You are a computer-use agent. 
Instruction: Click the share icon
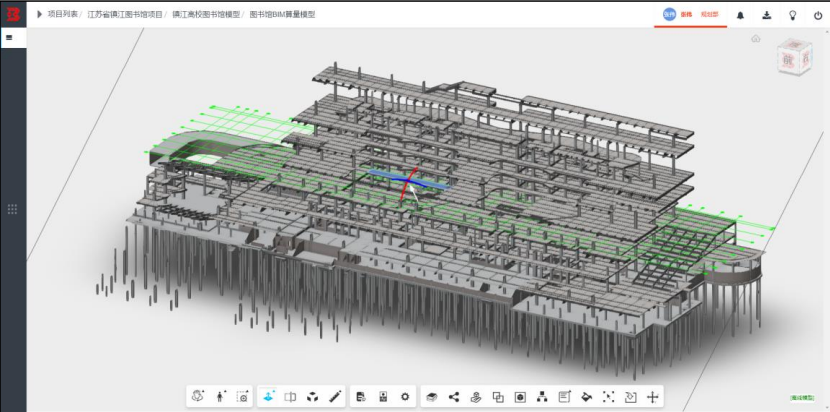click(x=454, y=397)
